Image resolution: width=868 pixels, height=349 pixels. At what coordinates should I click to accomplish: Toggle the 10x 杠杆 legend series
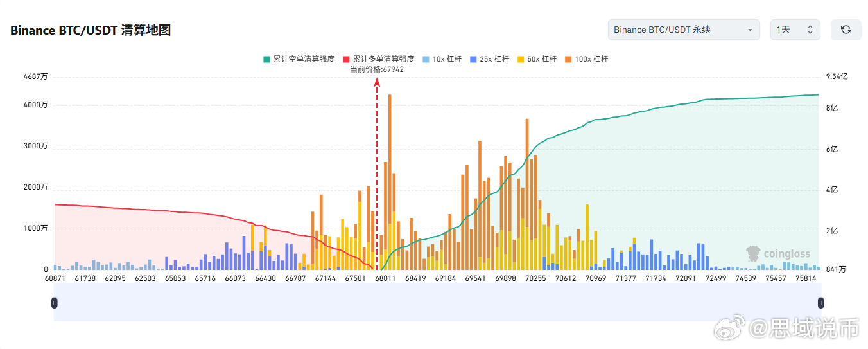[x=442, y=59]
